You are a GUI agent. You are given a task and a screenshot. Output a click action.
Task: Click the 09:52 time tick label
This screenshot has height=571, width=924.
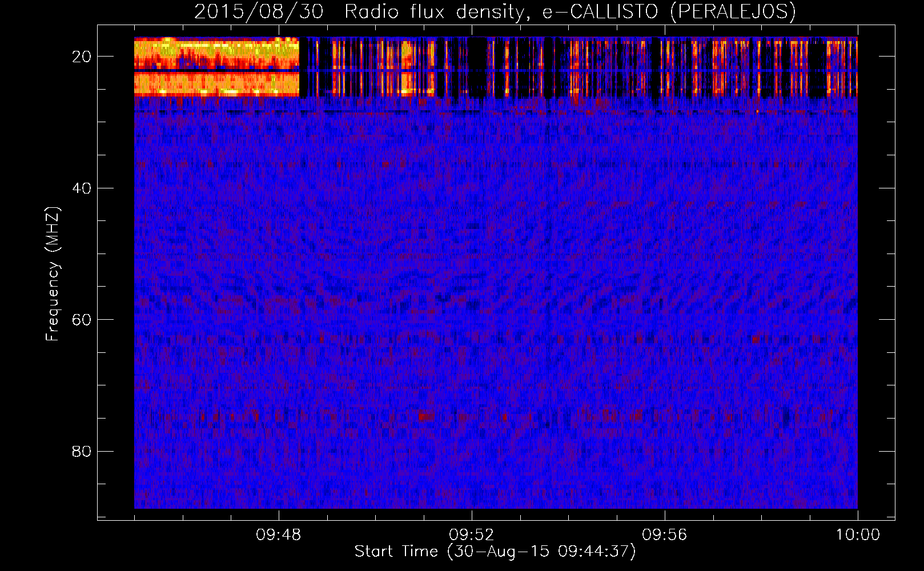(x=472, y=535)
